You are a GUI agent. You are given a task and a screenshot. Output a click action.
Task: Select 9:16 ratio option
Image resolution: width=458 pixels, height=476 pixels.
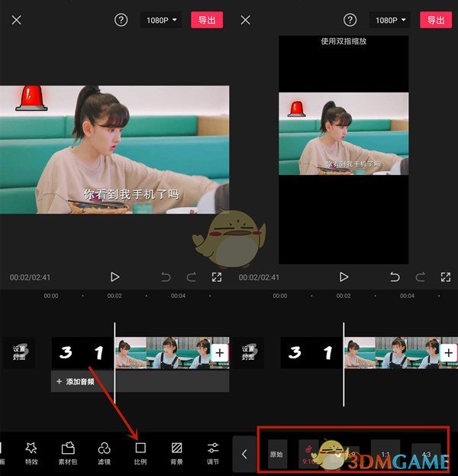[x=308, y=455]
